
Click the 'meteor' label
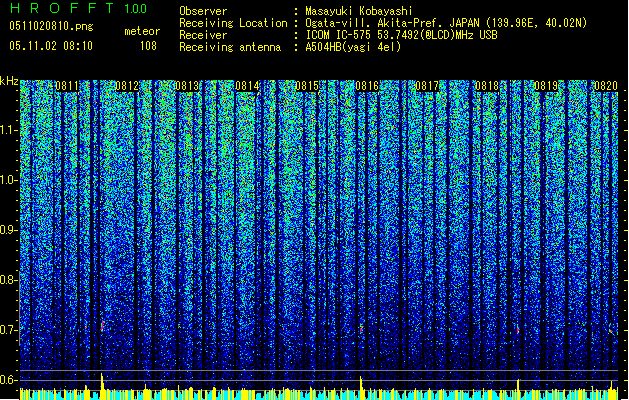point(142,31)
